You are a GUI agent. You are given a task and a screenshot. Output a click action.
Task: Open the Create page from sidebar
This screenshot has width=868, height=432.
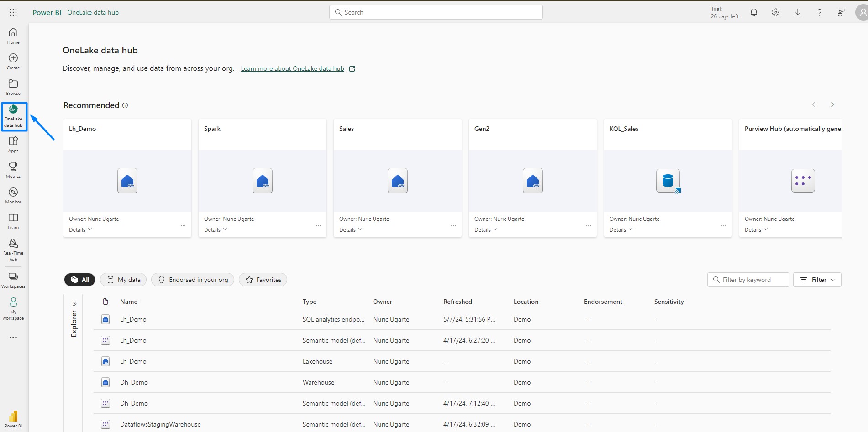coord(13,62)
